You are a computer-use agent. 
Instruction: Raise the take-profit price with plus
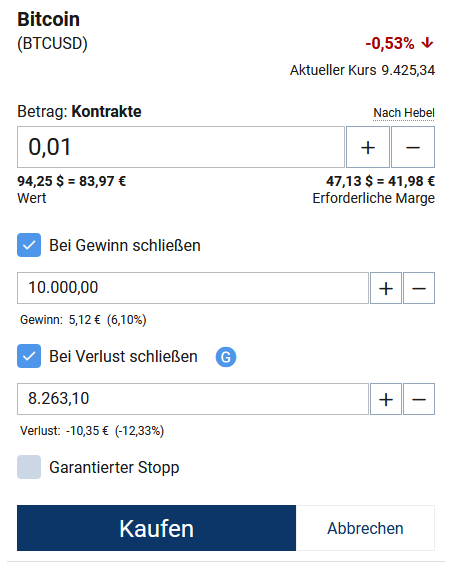point(386,288)
